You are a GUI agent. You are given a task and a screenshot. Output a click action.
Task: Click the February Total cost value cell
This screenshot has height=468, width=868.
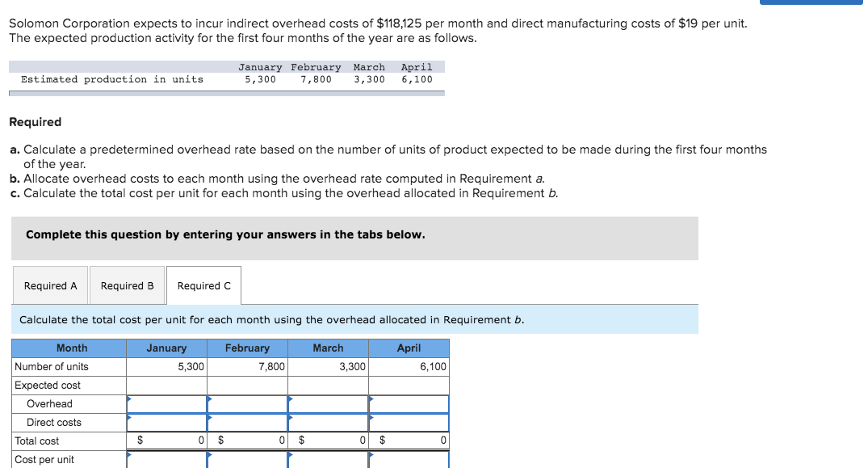(247, 441)
